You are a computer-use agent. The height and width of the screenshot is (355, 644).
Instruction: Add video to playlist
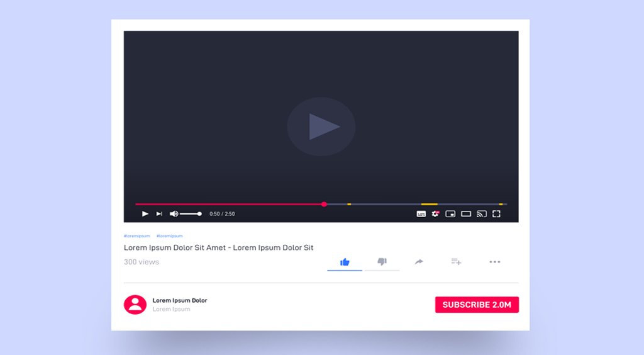click(456, 261)
